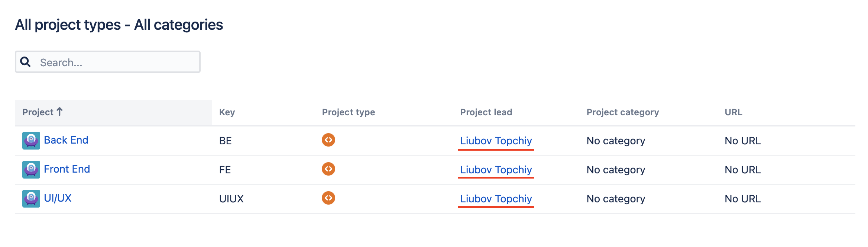Image resolution: width=868 pixels, height=247 pixels.
Task: Click the ascending sort arrow beside Project
Action: click(x=59, y=112)
